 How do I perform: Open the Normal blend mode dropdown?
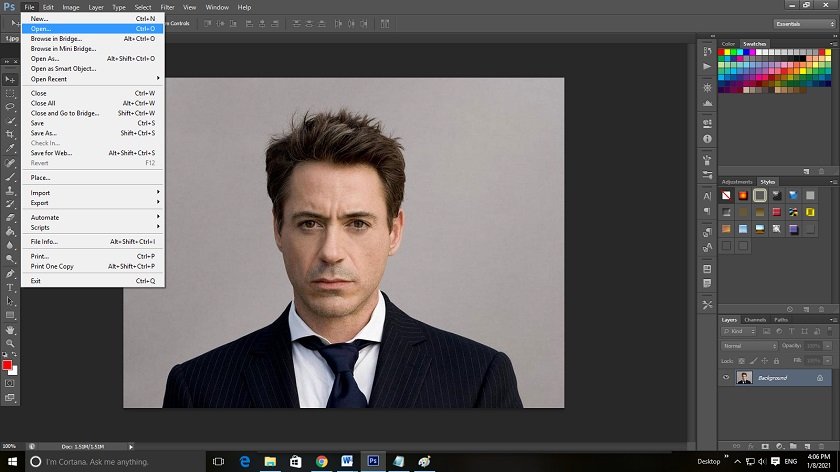749,346
